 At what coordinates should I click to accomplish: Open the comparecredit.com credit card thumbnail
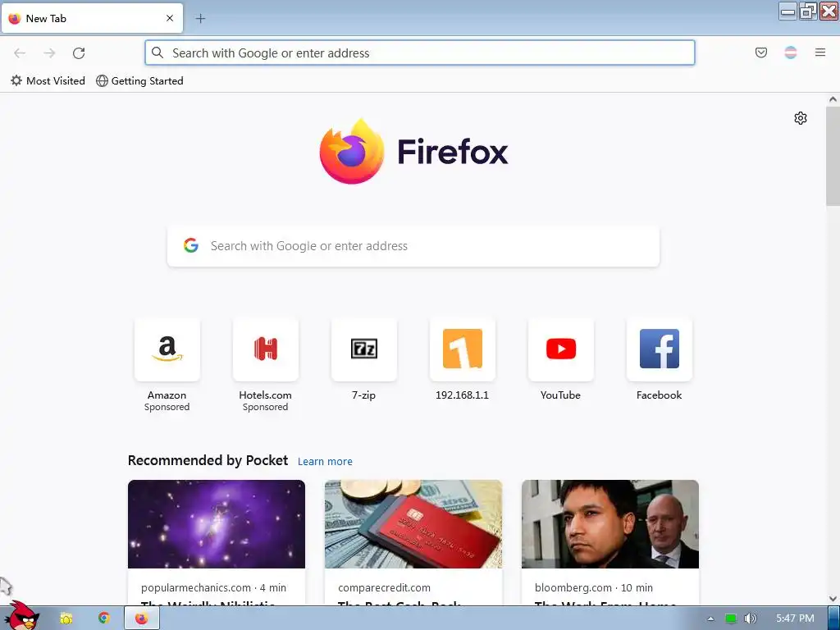pos(413,524)
